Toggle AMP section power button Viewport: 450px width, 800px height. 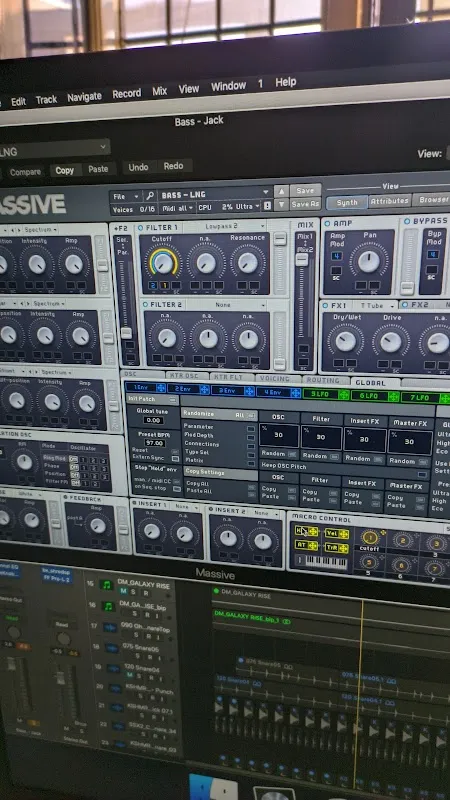click(328, 223)
